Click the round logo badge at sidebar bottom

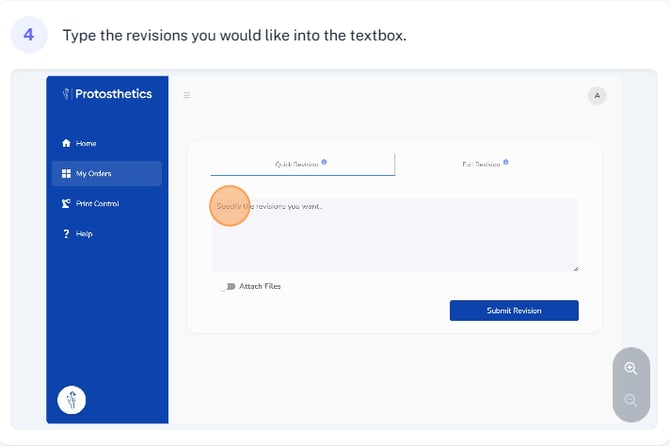click(72, 400)
